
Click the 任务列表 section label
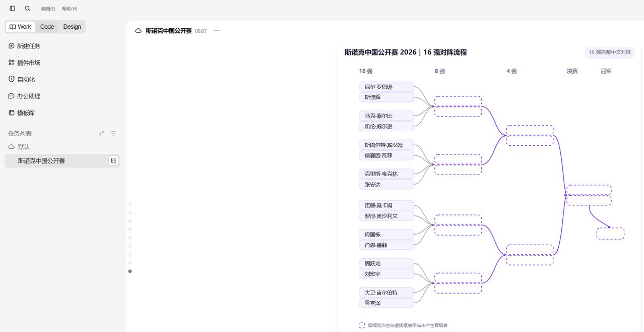click(20, 133)
